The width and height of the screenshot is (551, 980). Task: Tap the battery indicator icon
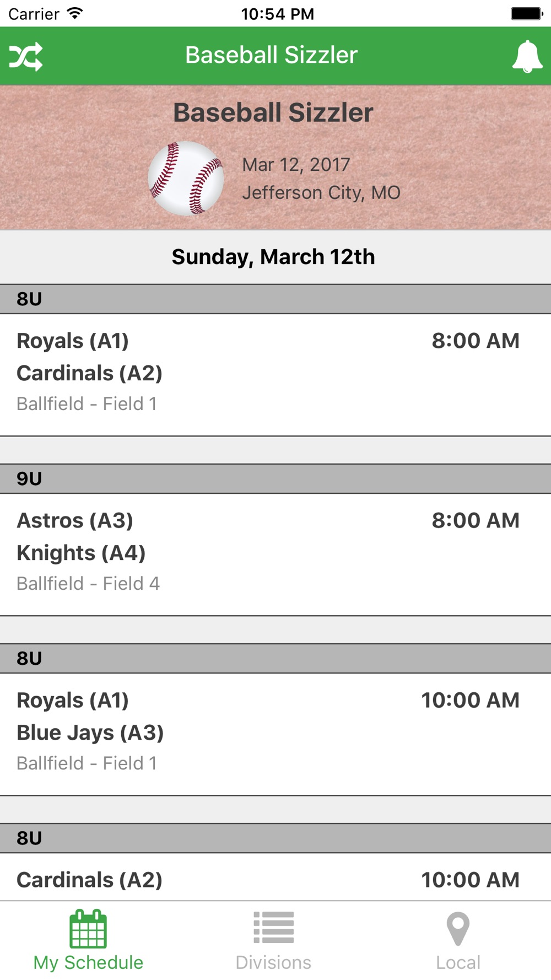[x=526, y=13]
